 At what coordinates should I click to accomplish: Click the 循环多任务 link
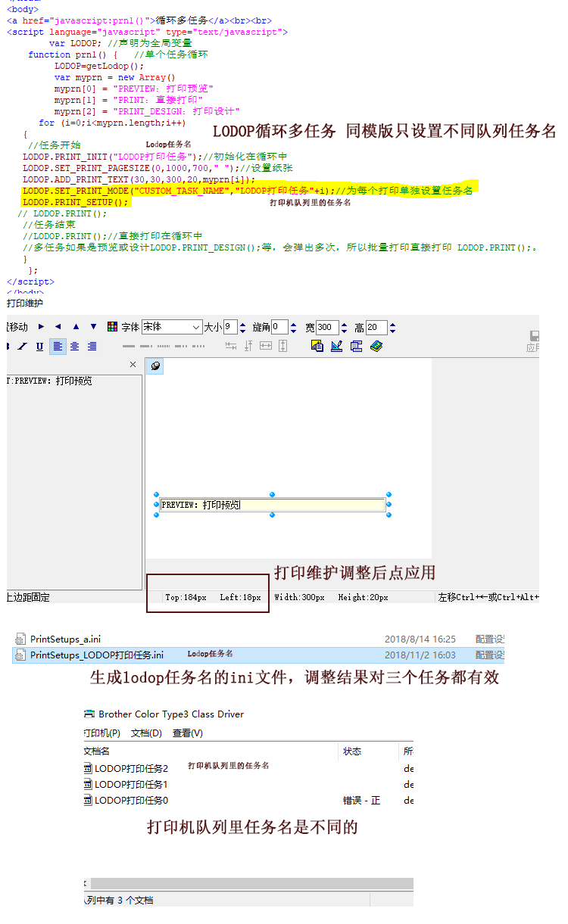click(x=182, y=20)
